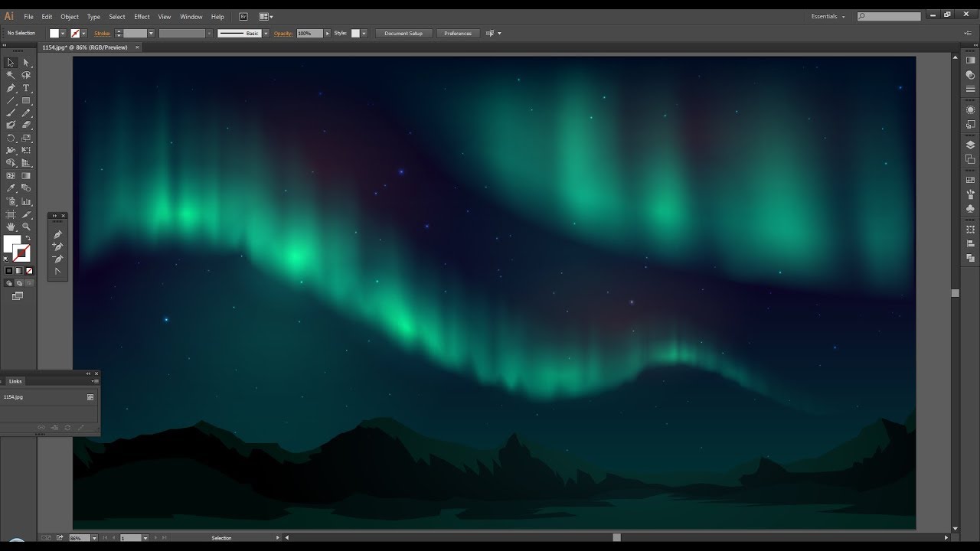980x551 pixels.
Task: Set paint mode to Gradient
Action: [19, 271]
